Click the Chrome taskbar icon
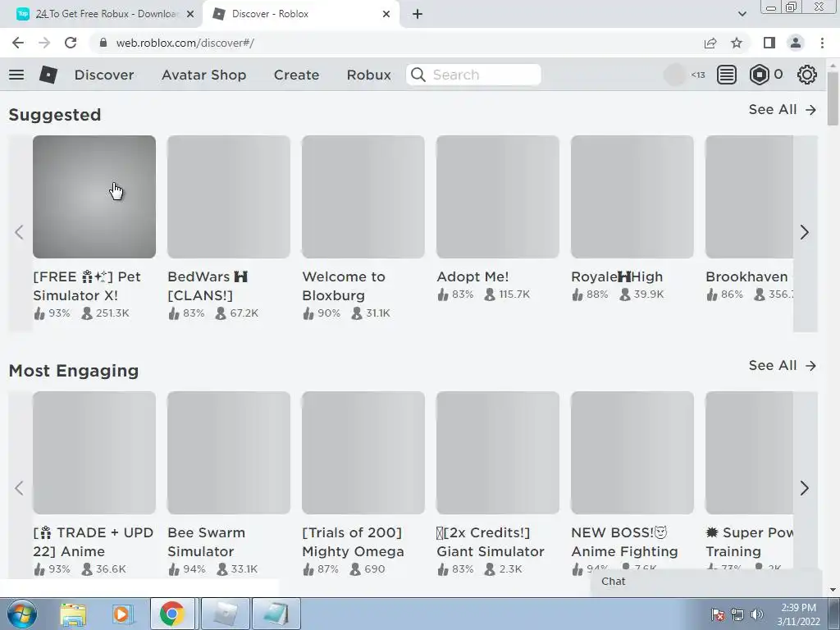The height and width of the screenshot is (630, 840). pyautogui.click(x=171, y=614)
